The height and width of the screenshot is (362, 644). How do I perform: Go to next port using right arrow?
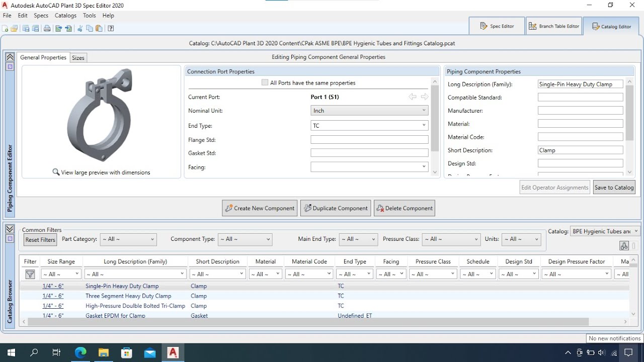(x=425, y=97)
